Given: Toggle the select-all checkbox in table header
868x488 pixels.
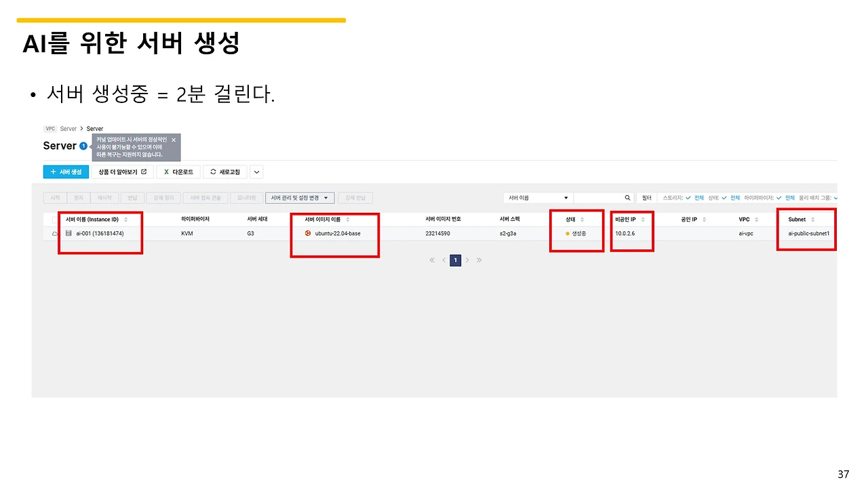Looking at the screenshot, I should (55, 220).
